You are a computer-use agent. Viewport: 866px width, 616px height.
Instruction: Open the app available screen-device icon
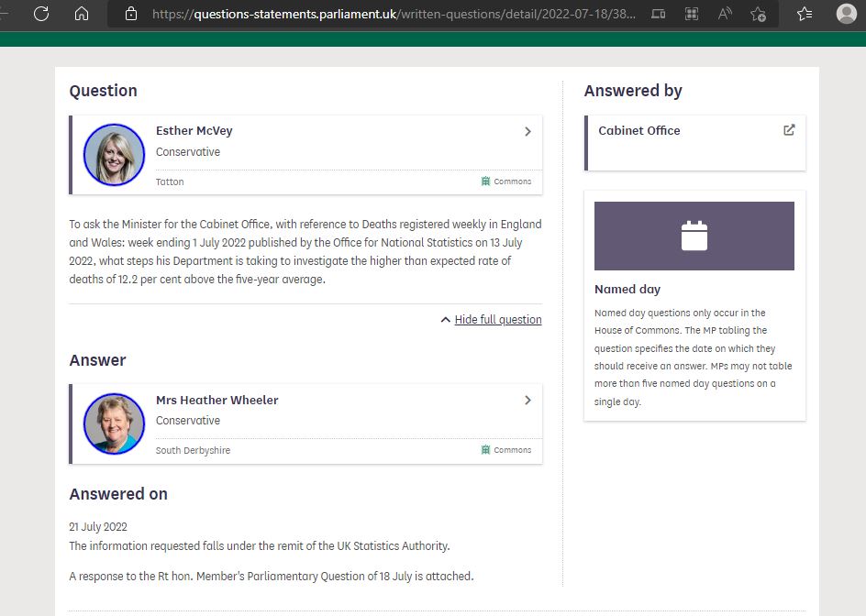(x=658, y=14)
